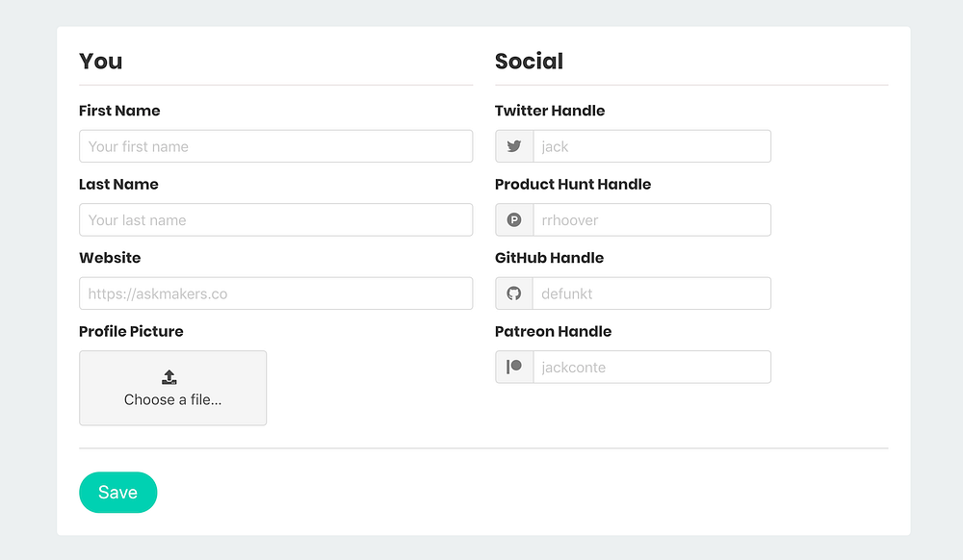Enter the Twitter Handle field

click(x=651, y=146)
